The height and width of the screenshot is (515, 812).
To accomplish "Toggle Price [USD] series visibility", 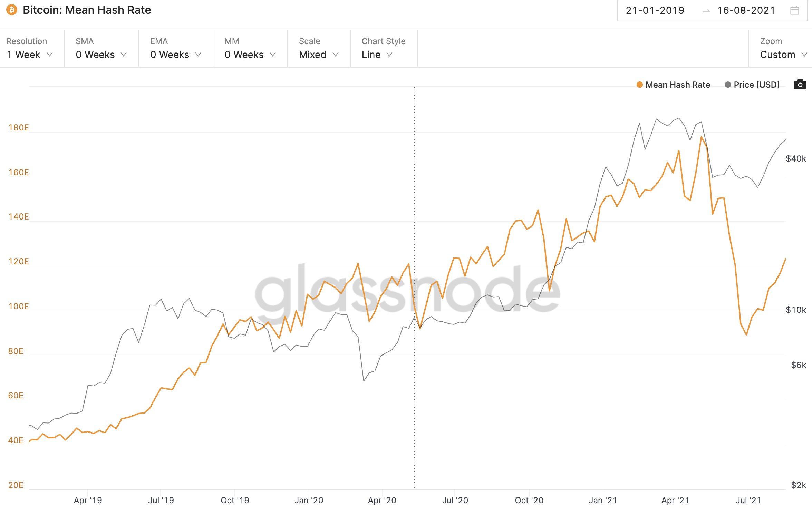I will tap(756, 85).
